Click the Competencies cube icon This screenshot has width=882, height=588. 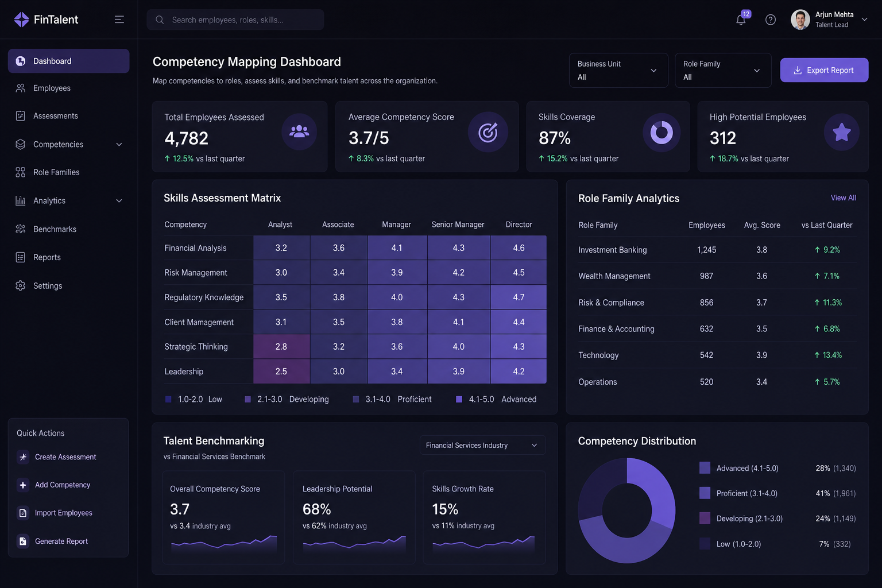21,144
